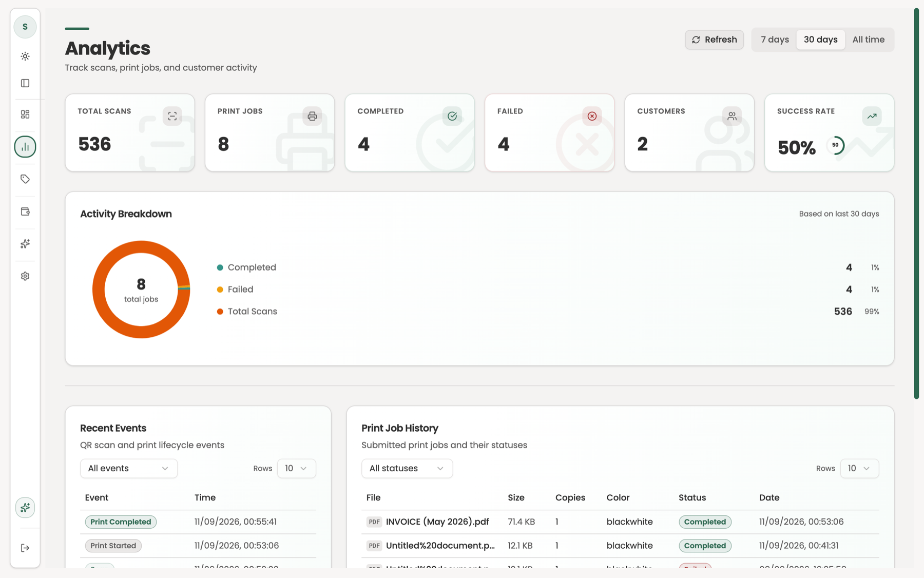Open Recent Events Rows 10 dropdown
Viewport: 924px width, 578px height.
296,469
